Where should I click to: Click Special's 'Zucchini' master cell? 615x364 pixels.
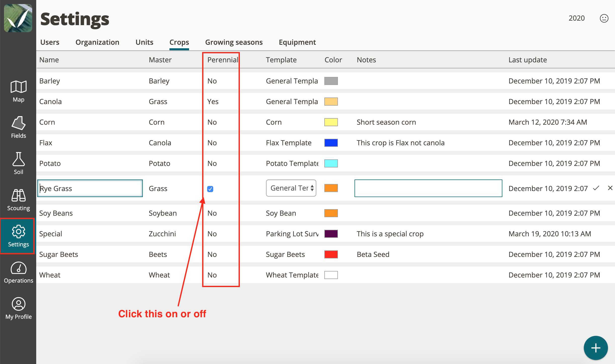click(x=162, y=234)
